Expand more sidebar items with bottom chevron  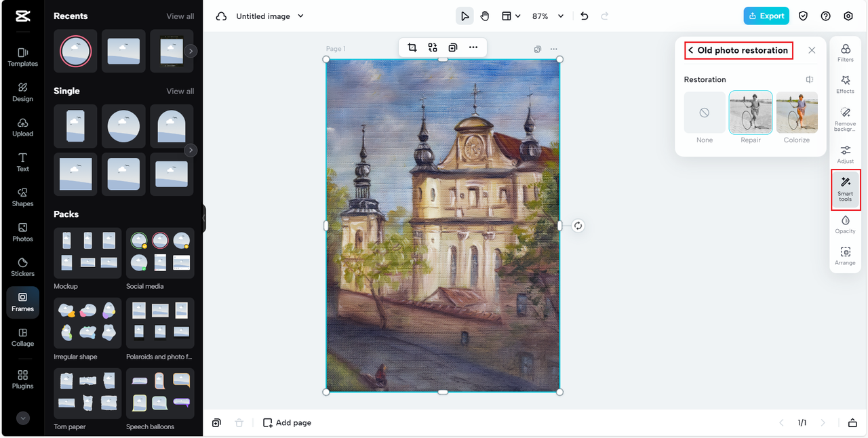pos(22,418)
